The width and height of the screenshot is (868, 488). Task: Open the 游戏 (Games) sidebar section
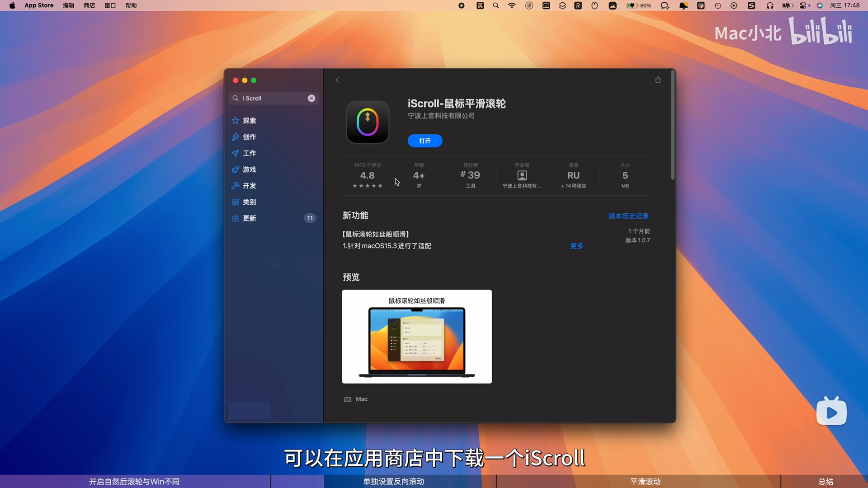pos(249,169)
